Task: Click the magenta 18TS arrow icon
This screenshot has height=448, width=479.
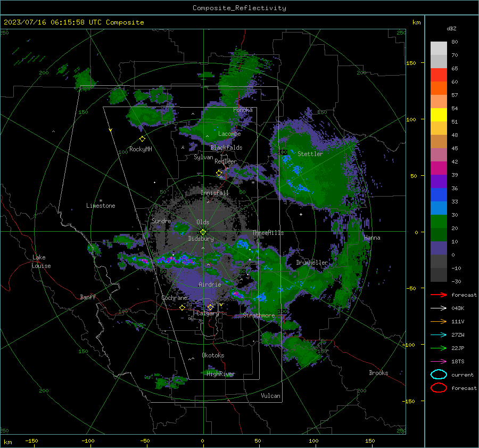Action: (x=439, y=361)
